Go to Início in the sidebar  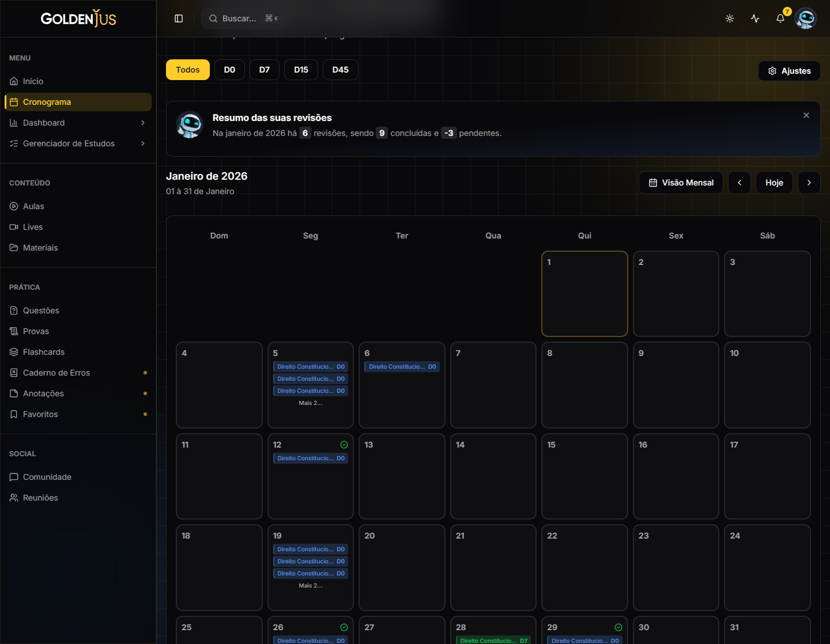[78, 81]
